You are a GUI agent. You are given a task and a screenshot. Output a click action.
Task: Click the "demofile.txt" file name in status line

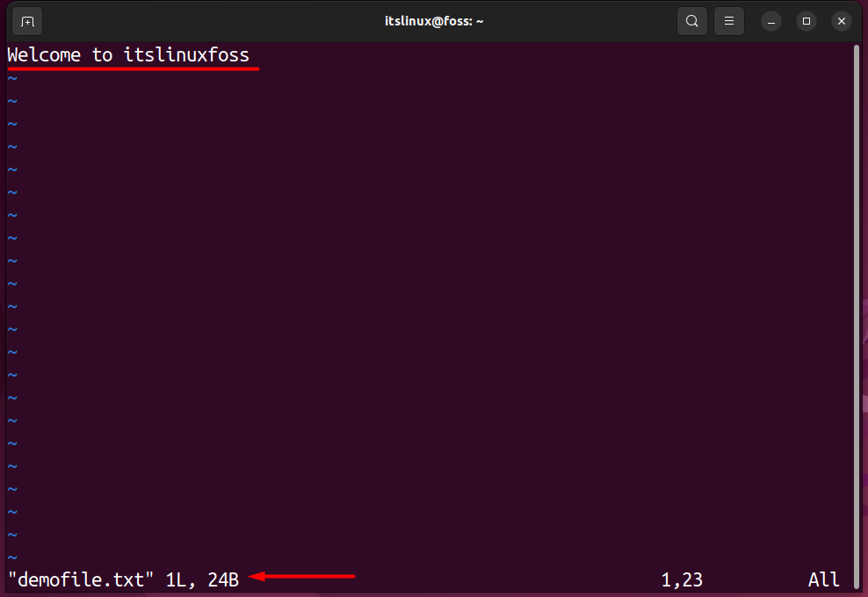(80, 579)
